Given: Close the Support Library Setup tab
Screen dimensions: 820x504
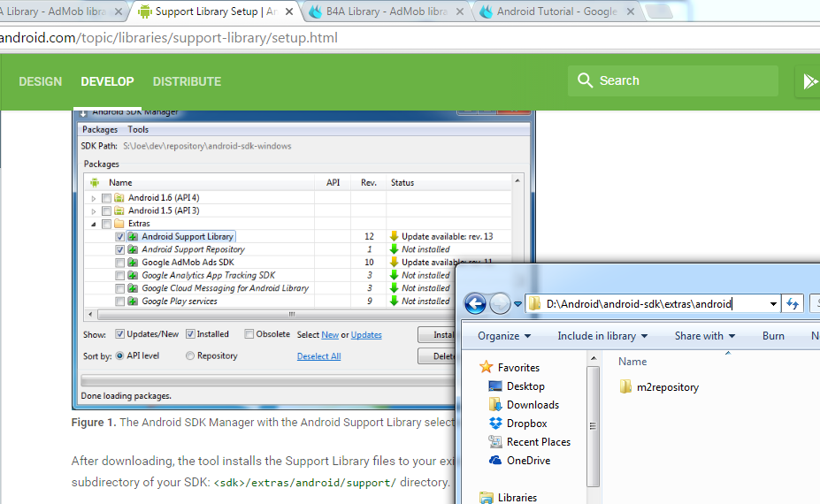Looking at the screenshot, I should tap(289, 11).
